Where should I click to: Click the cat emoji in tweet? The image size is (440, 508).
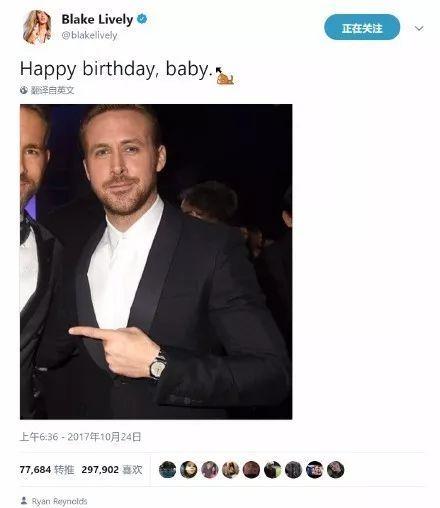pyautogui.click(x=225, y=76)
